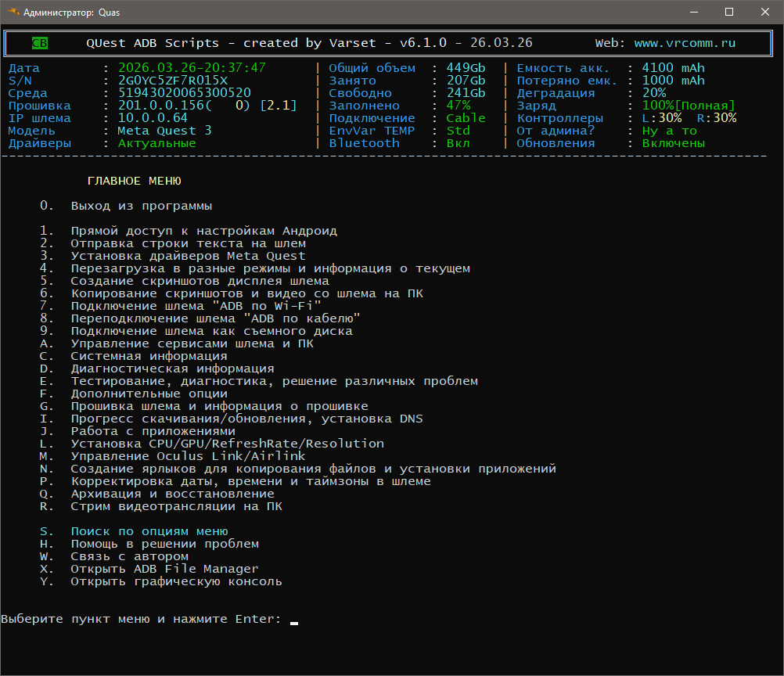Click 'Переподключение шлема ADB по кабелю' line
Viewport: 784px width, 676px height.
(x=215, y=318)
